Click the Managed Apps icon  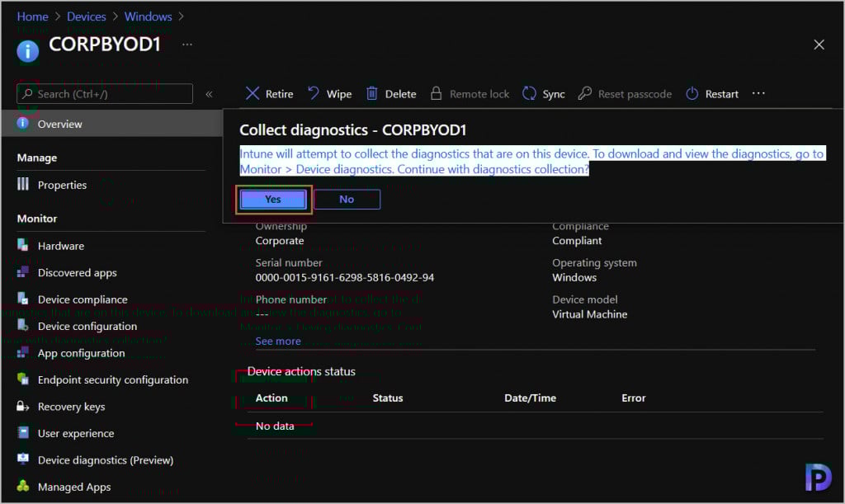pos(22,486)
